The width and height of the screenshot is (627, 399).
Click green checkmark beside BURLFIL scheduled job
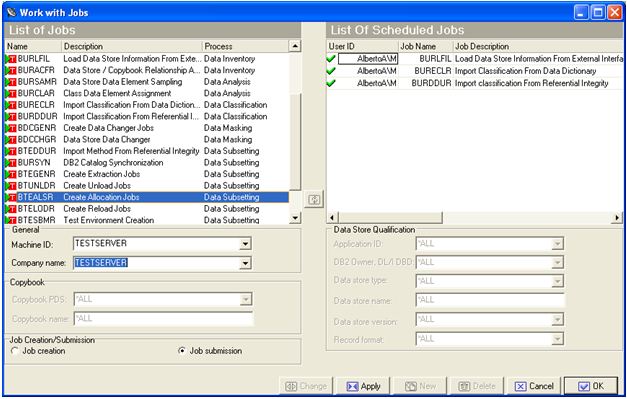coord(331,59)
